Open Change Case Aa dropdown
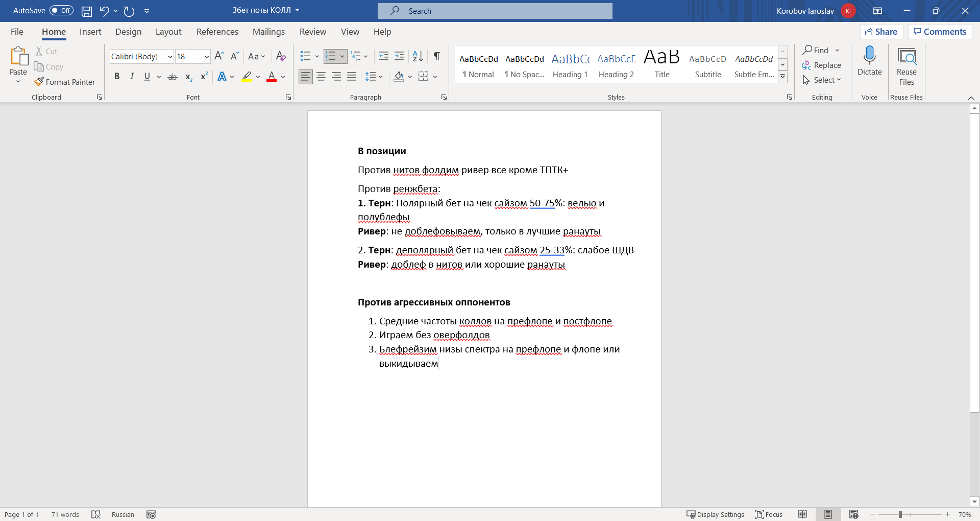The image size is (980, 521). tap(256, 56)
